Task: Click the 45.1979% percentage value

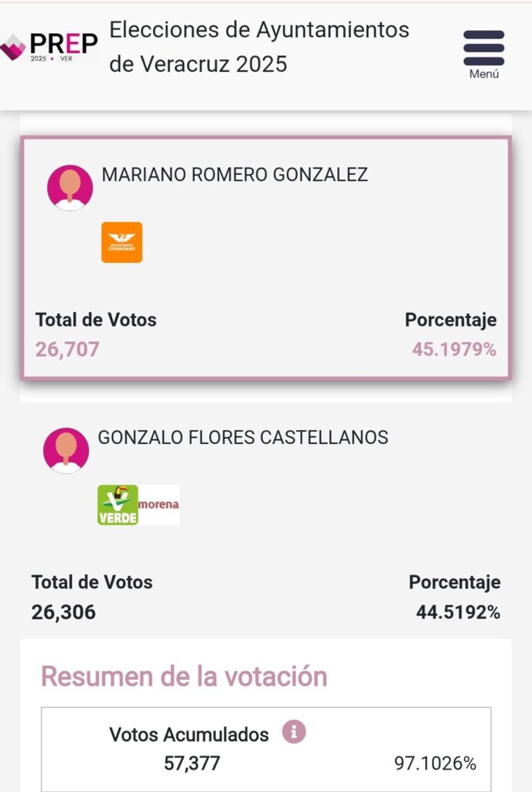Action: point(454,350)
